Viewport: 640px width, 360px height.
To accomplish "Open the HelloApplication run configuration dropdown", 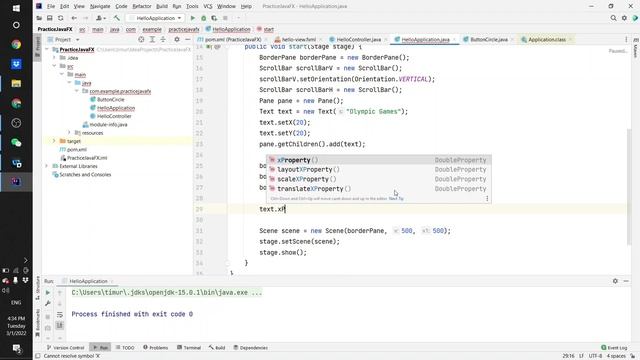I will [x=156, y=18].
